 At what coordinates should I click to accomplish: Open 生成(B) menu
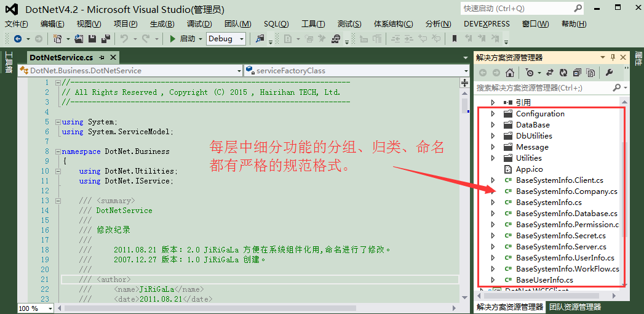(162, 24)
